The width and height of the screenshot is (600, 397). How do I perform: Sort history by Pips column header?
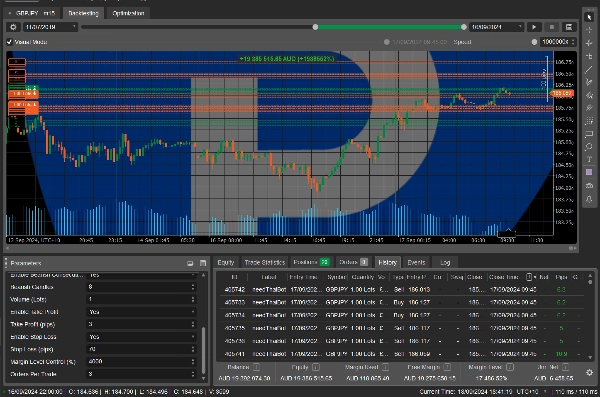[561, 277]
